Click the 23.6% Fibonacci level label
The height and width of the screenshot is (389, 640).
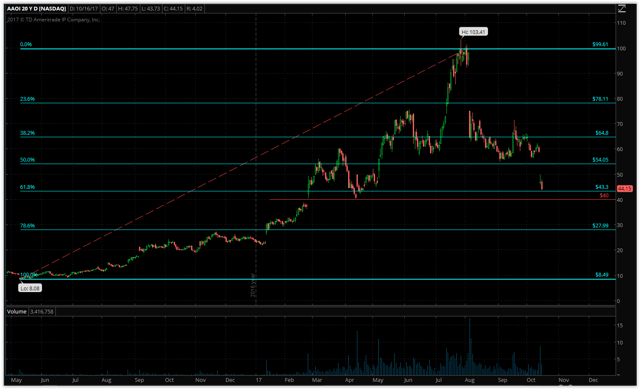(27, 99)
